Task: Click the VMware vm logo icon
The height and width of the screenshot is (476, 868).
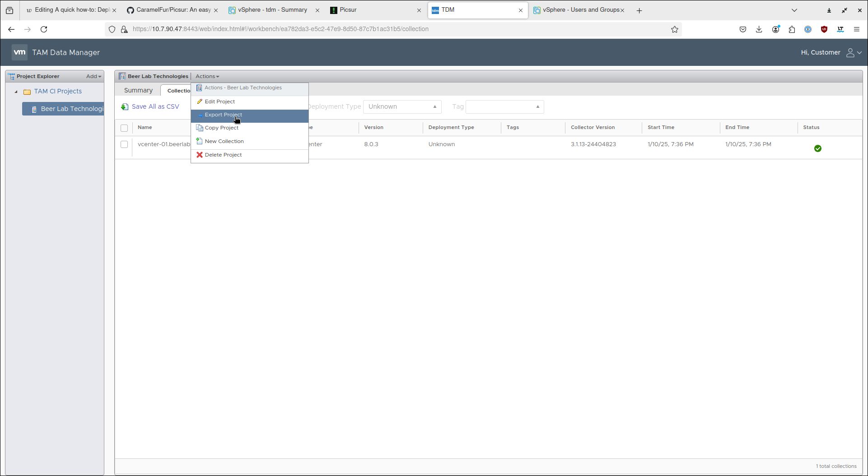Action: coord(19,52)
